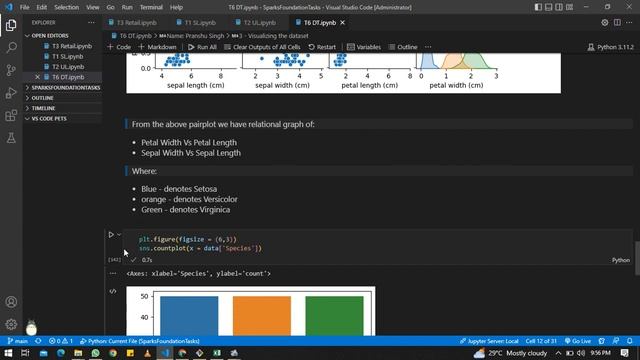Image resolution: width=640 pixels, height=360 pixels.
Task: Open the Manage gear in activity bar
Action: tap(11, 324)
